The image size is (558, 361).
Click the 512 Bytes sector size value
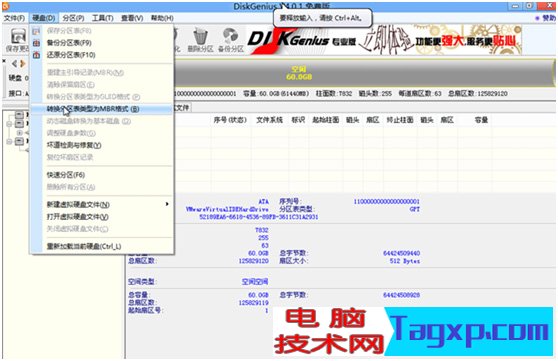(405, 261)
